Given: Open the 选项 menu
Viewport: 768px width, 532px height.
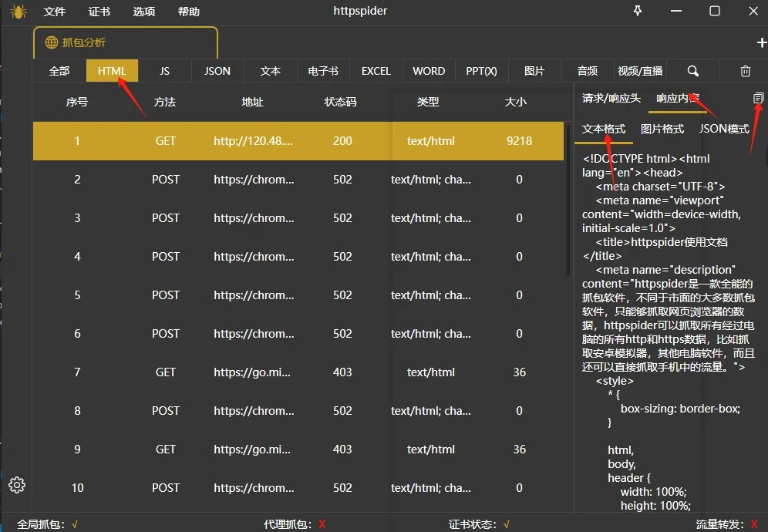Looking at the screenshot, I should 144,12.
